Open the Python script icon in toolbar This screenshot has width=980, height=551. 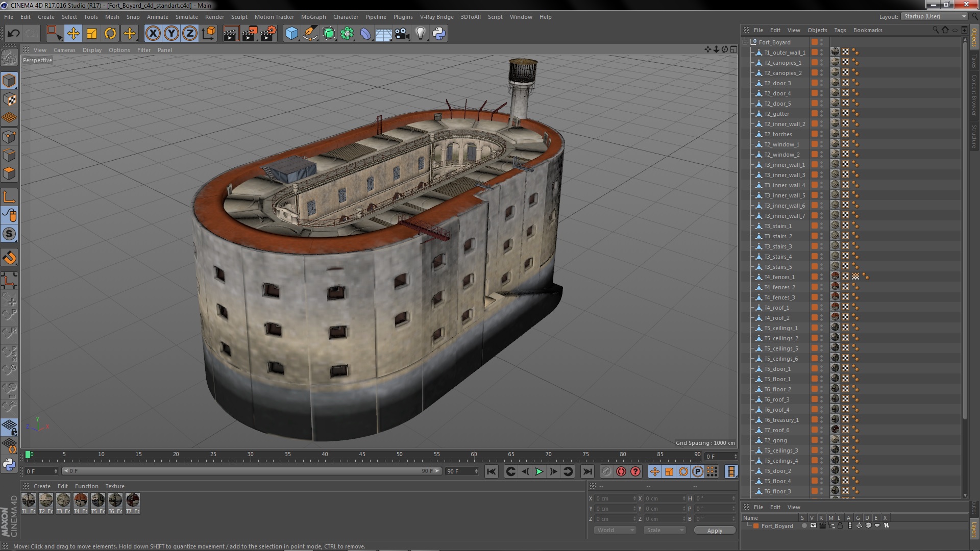(439, 34)
